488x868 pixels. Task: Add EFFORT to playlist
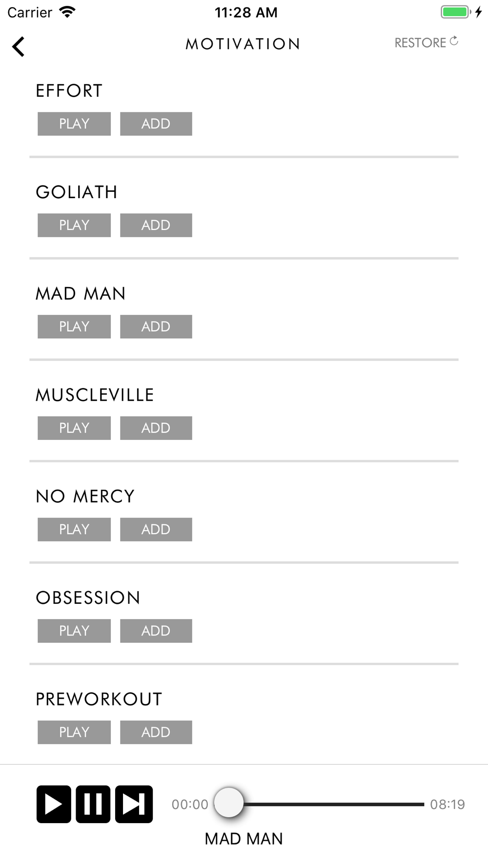coord(156,124)
